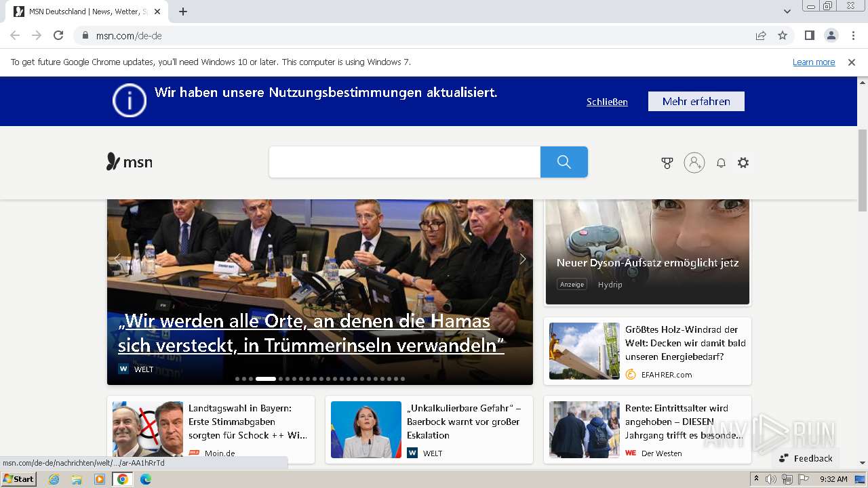Viewport: 868px width, 488px height.
Task: Click the WELT source label on headline
Action: tap(144, 369)
